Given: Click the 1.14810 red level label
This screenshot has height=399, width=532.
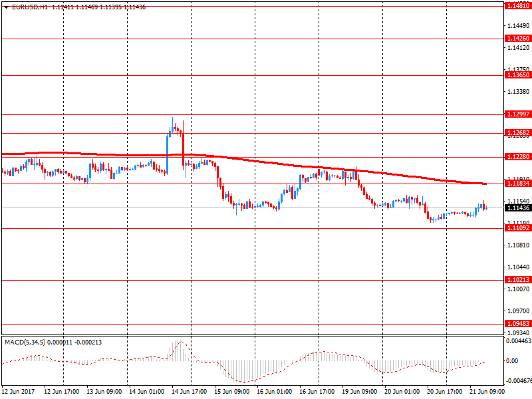Looking at the screenshot, I should 518,6.
